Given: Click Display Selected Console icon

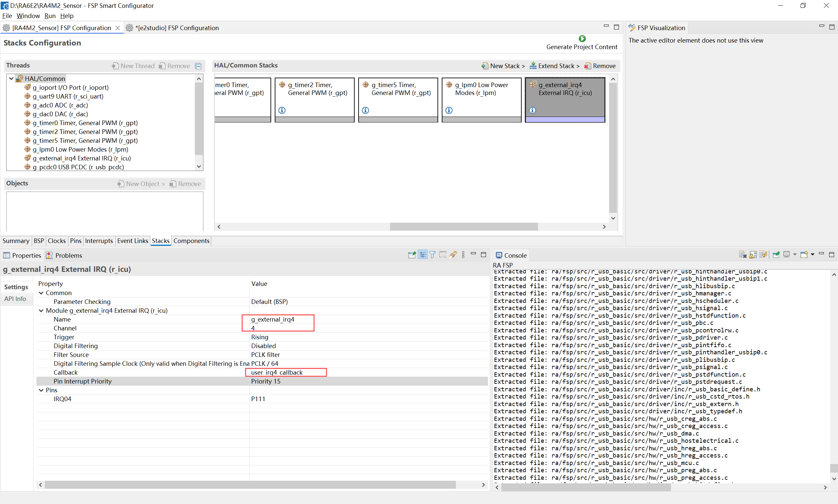Looking at the screenshot, I should [786, 255].
